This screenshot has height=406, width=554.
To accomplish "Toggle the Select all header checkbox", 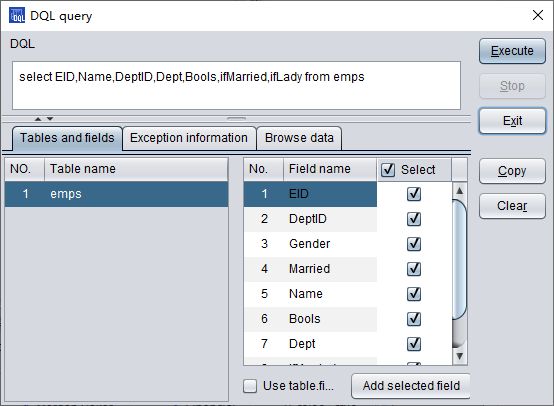I will 388,170.
